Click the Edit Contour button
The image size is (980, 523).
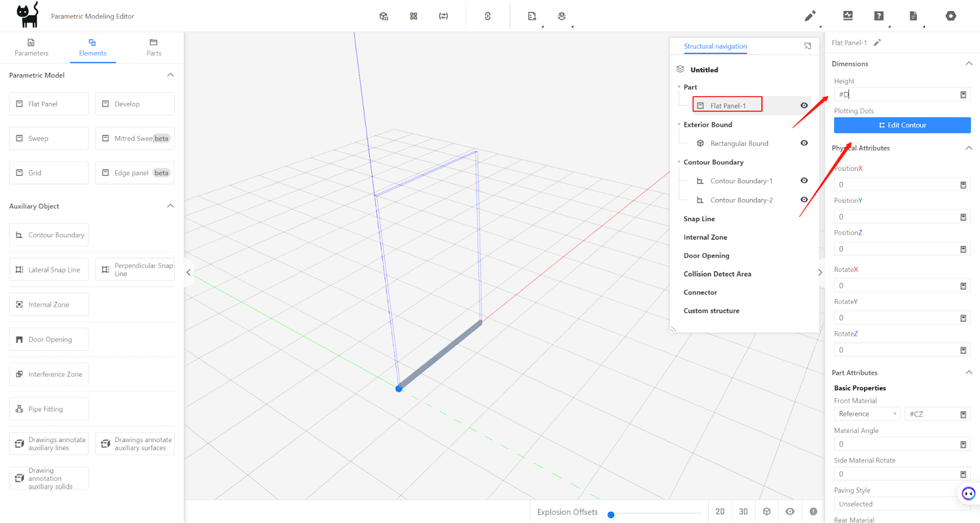point(902,125)
